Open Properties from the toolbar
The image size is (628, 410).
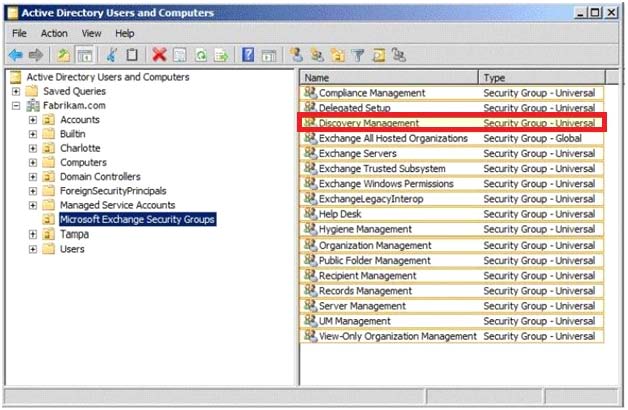coord(180,55)
